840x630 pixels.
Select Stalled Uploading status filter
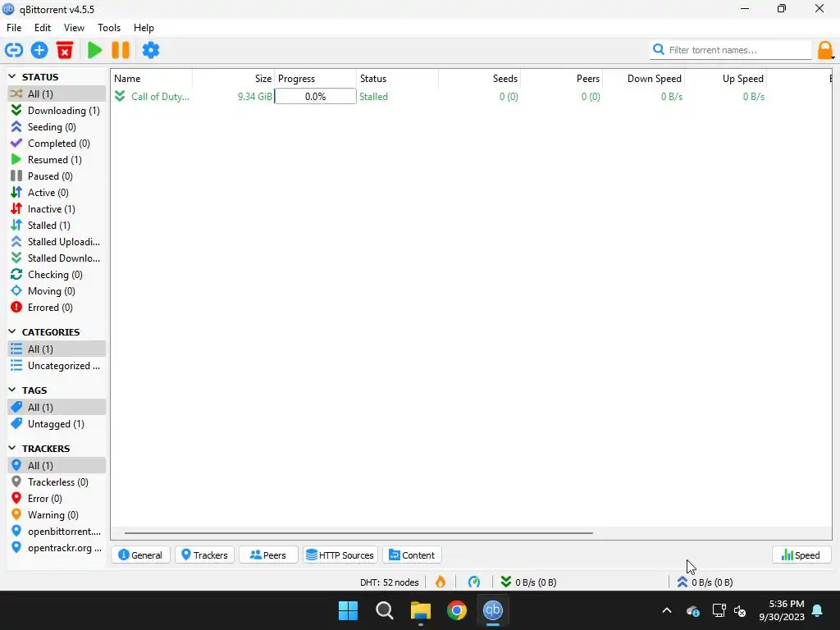(x=57, y=242)
